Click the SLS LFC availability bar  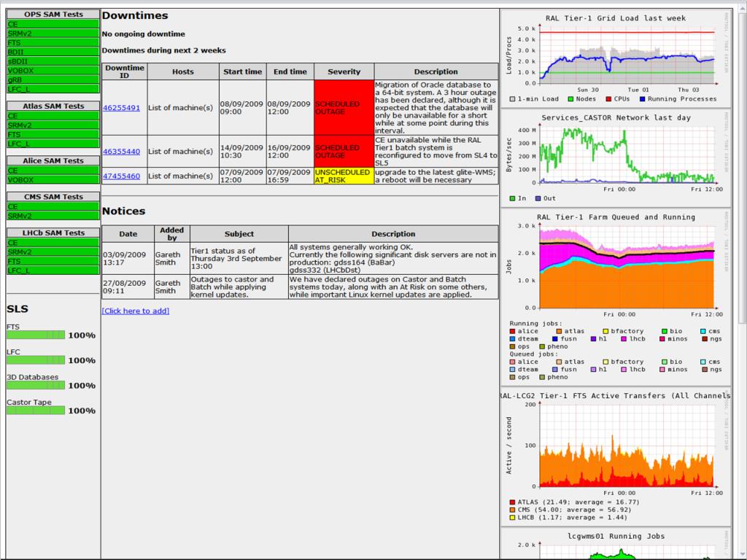click(36, 360)
